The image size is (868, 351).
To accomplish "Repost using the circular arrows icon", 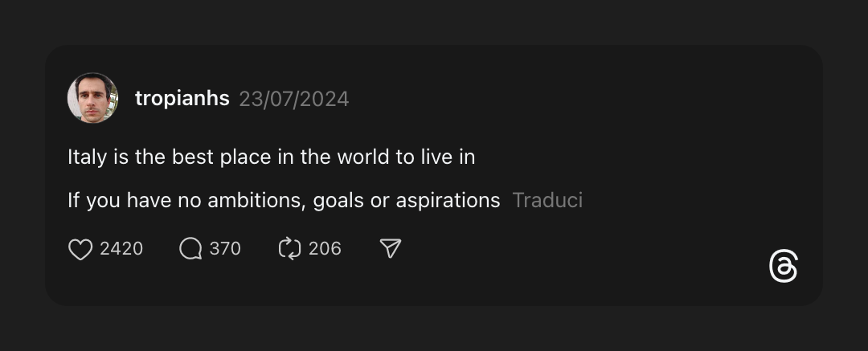I will pyautogui.click(x=289, y=249).
